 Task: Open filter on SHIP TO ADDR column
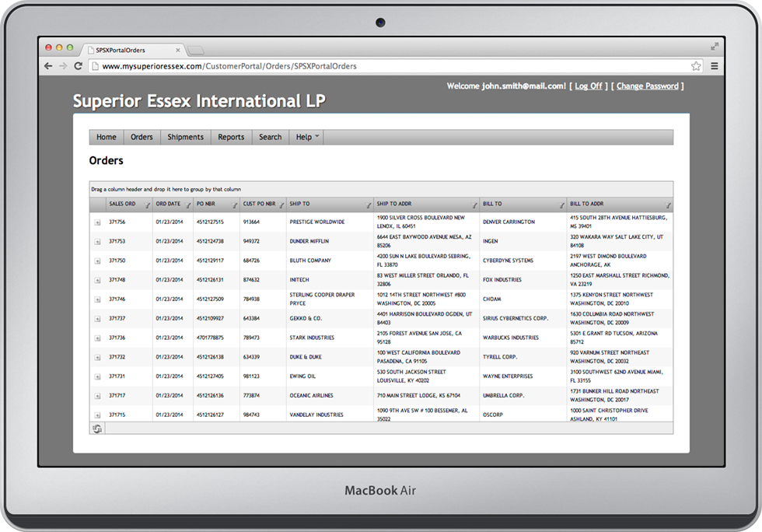[475, 205]
